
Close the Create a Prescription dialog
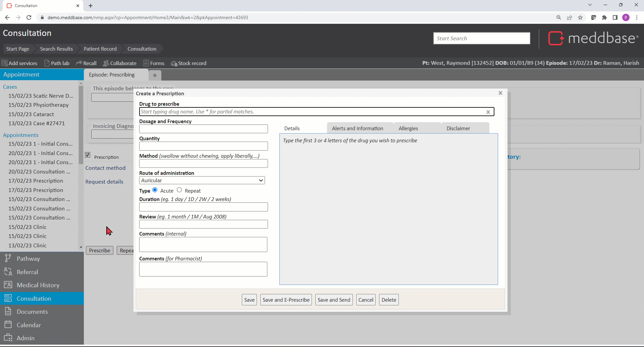pyautogui.click(x=500, y=93)
